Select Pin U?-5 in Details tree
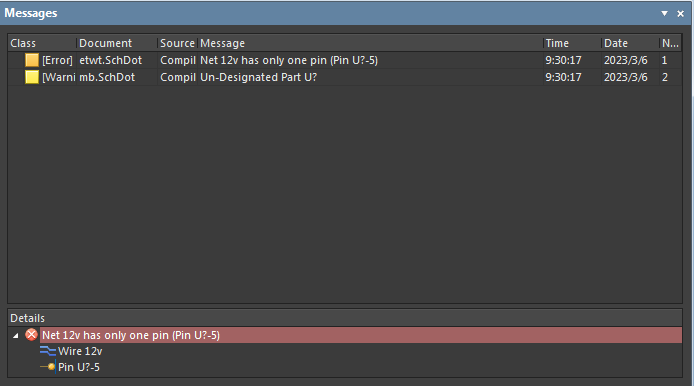694x386 pixels. 78,367
